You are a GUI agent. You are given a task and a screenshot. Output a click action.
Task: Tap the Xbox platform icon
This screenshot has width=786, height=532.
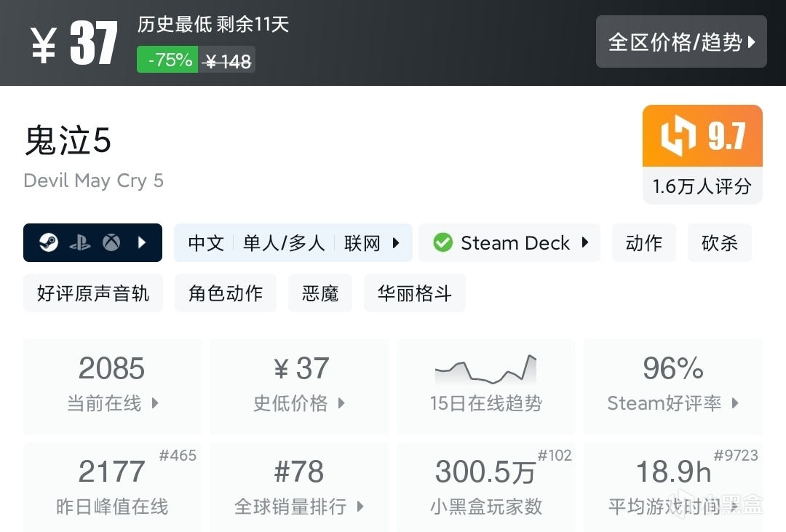tap(111, 242)
